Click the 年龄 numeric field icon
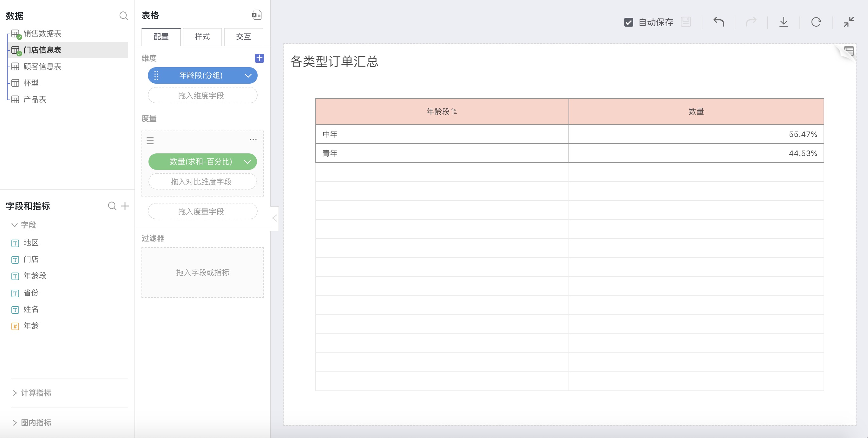 tap(15, 326)
